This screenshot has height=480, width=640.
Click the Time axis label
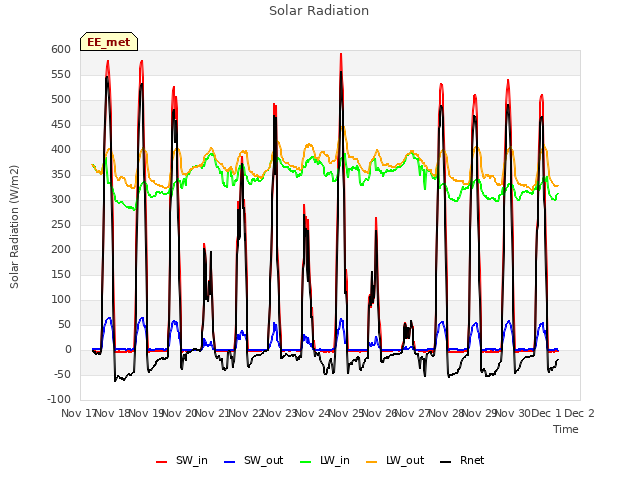coord(566,429)
